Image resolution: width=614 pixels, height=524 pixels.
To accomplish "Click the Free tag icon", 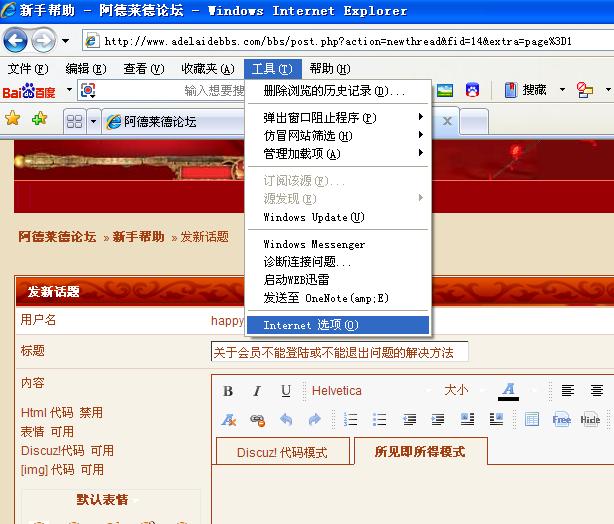I will tap(562, 420).
